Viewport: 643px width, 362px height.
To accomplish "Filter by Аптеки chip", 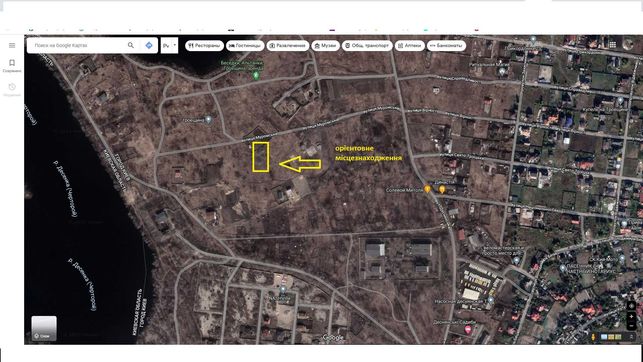I will tap(410, 46).
